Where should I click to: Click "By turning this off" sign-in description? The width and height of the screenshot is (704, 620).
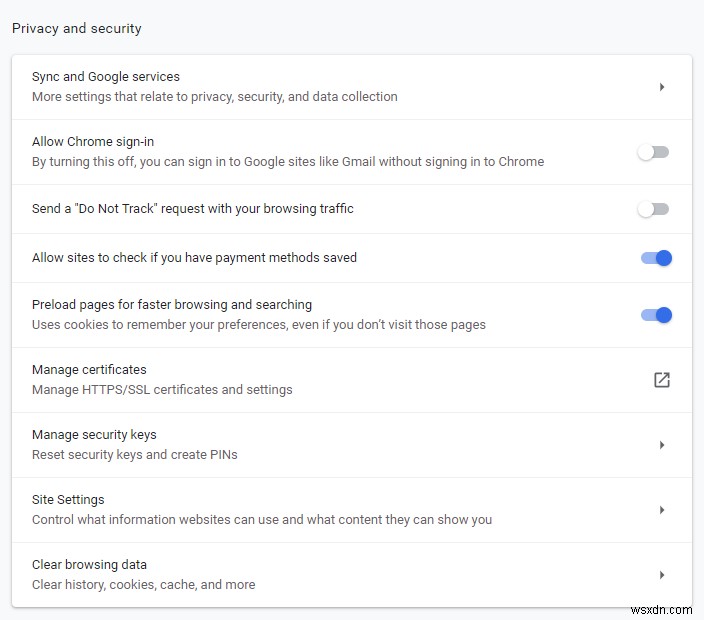click(288, 162)
